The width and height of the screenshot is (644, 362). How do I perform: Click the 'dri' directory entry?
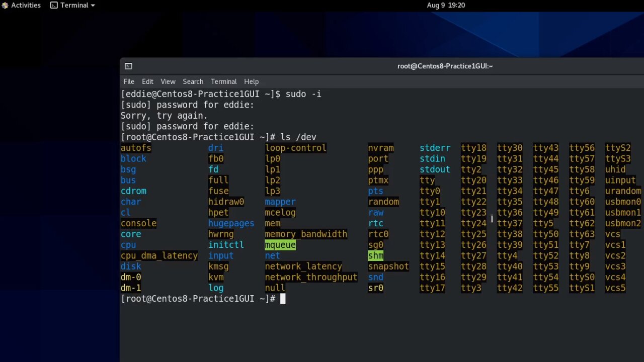point(216,148)
